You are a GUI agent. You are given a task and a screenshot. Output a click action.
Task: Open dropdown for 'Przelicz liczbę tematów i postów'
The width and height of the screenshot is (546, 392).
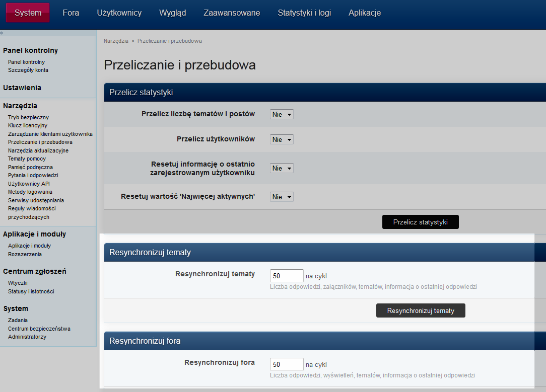[281, 114]
